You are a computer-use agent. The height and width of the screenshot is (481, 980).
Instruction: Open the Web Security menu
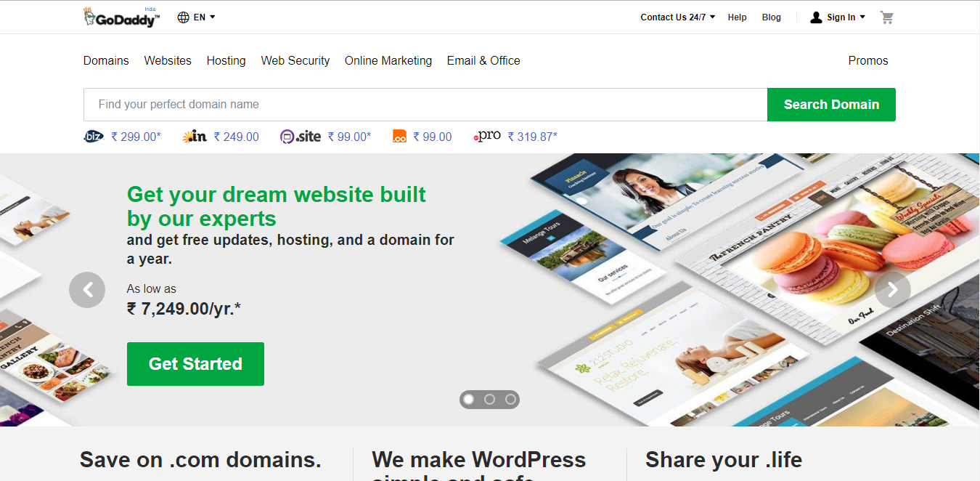[x=295, y=61]
